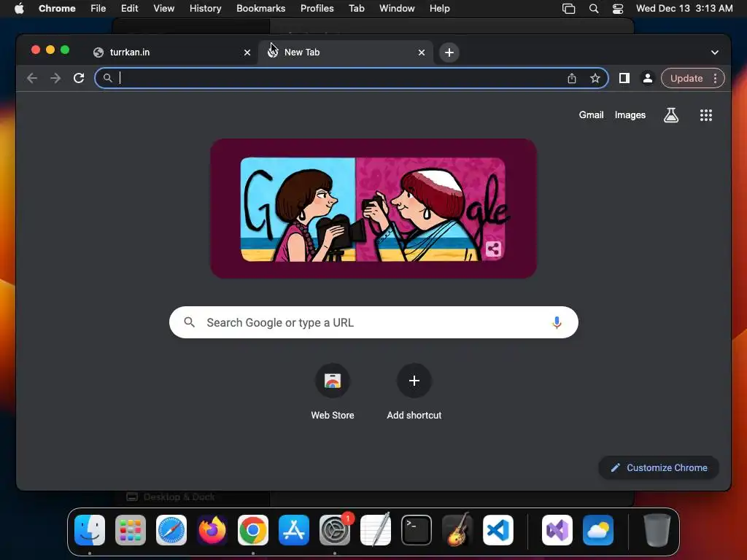Open App Store from the dock
Screen dimensions: 747x560
pos(294,530)
